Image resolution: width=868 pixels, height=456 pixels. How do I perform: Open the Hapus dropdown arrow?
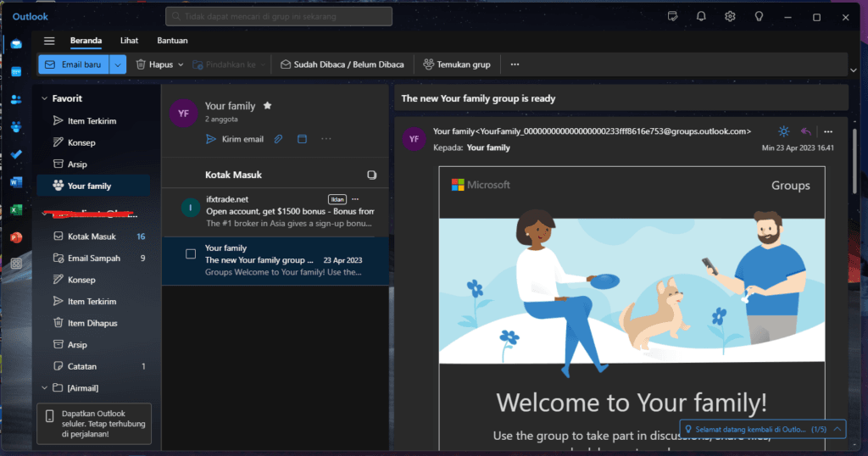(x=181, y=64)
